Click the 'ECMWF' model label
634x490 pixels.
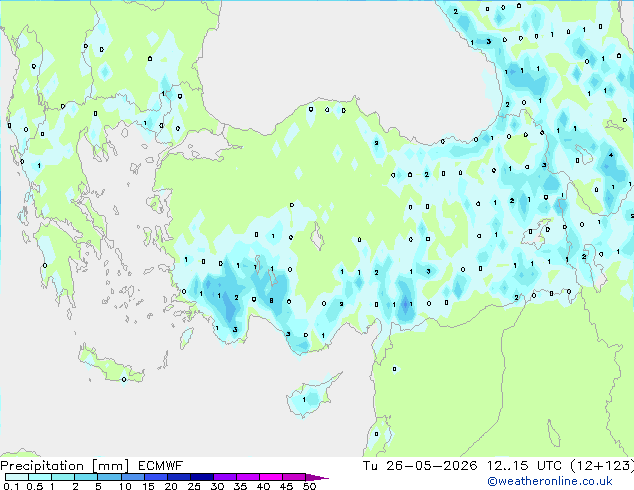coord(160,466)
